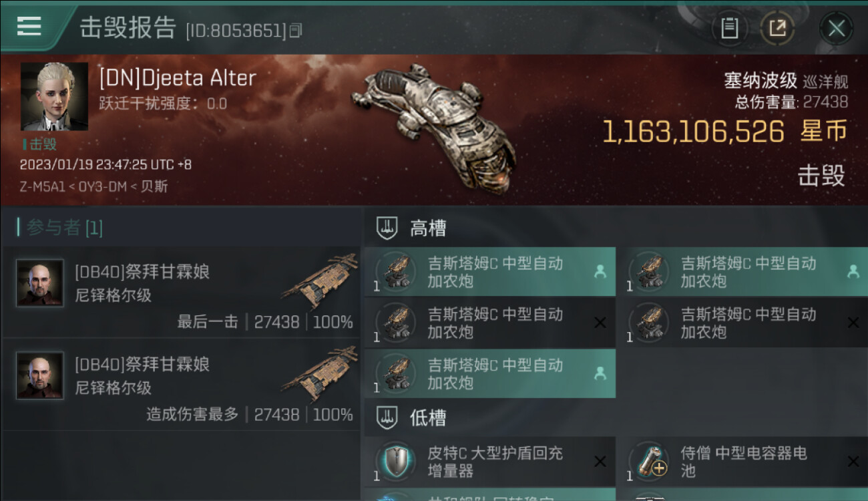Image resolution: width=868 pixels, height=501 pixels.
Task: Select the 低槽 section shield icon
Action: click(387, 417)
